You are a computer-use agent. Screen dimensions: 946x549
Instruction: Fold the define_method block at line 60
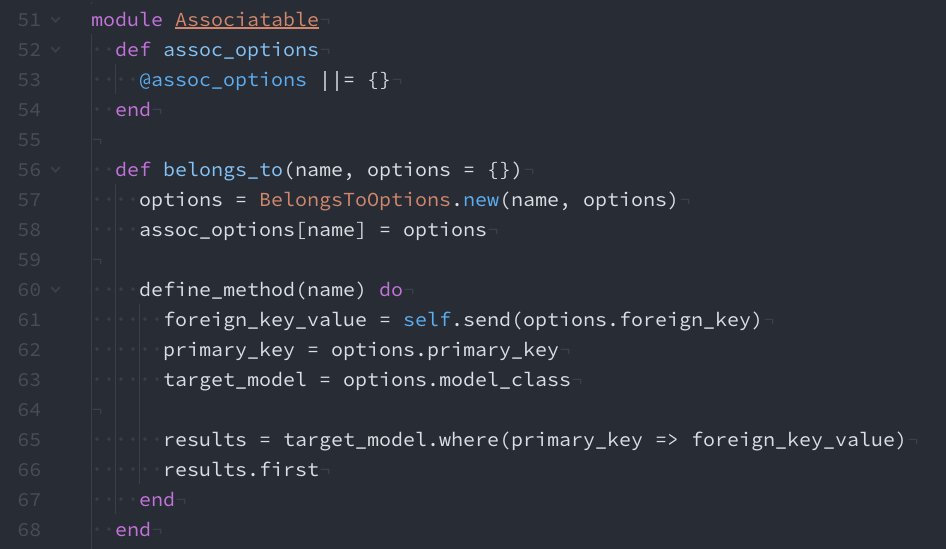click(54, 290)
